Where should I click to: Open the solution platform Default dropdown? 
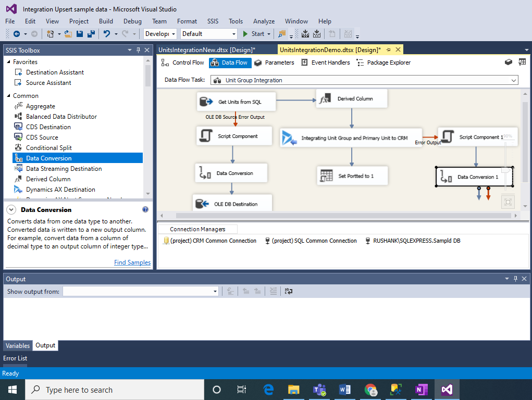coord(208,33)
